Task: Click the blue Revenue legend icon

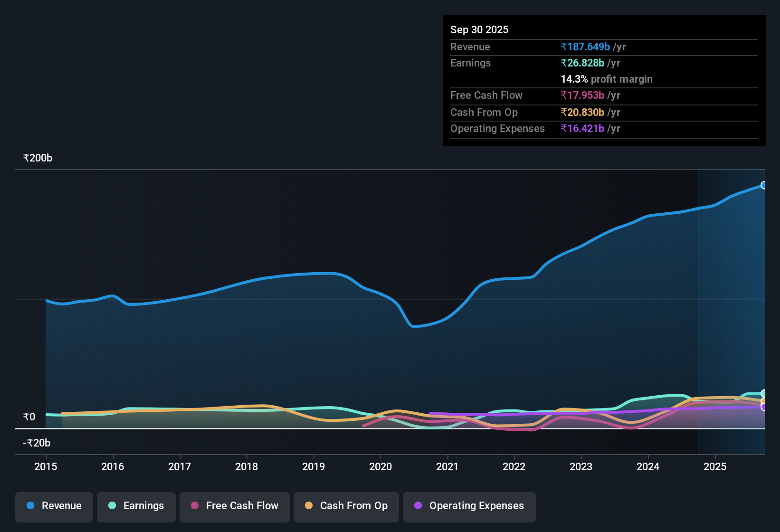Action: 29,506
